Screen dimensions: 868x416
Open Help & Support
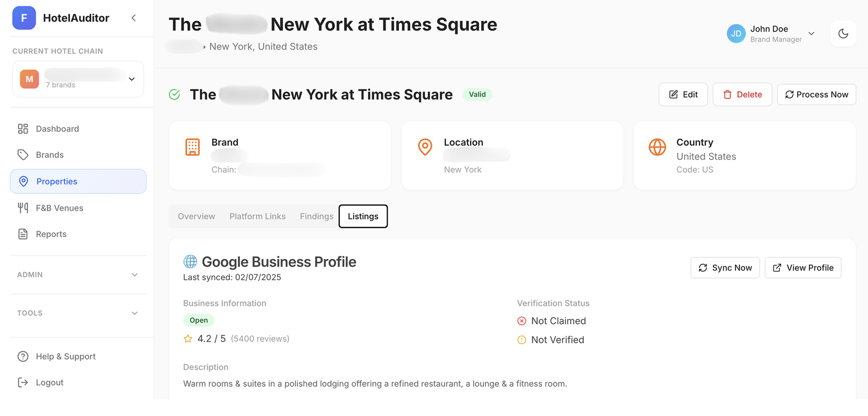(65, 356)
